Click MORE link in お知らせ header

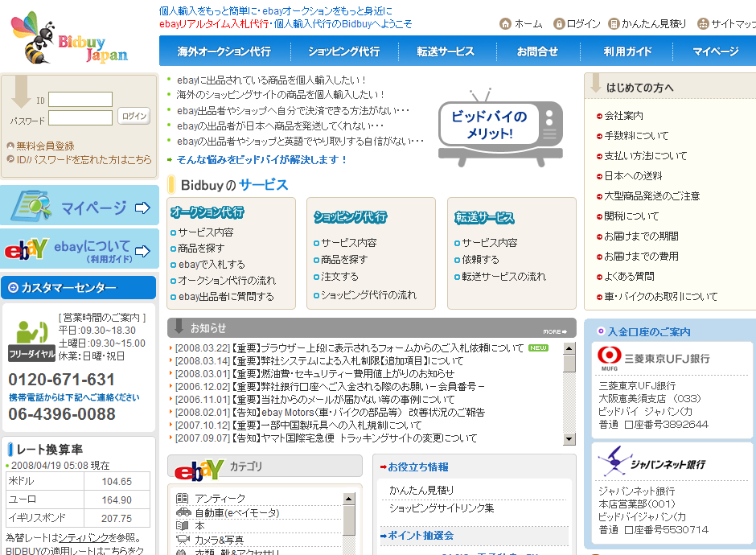tap(555, 331)
